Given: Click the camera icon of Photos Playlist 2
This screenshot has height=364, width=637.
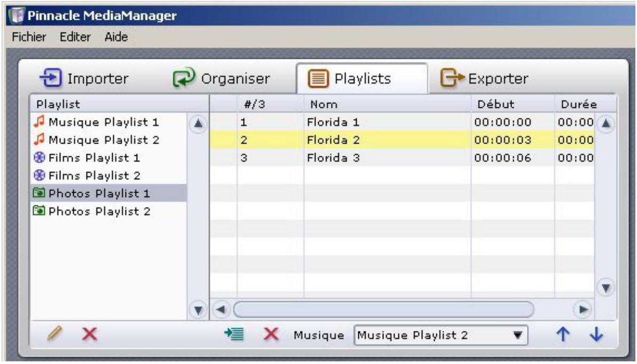Looking at the screenshot, I should pos(39,210).
